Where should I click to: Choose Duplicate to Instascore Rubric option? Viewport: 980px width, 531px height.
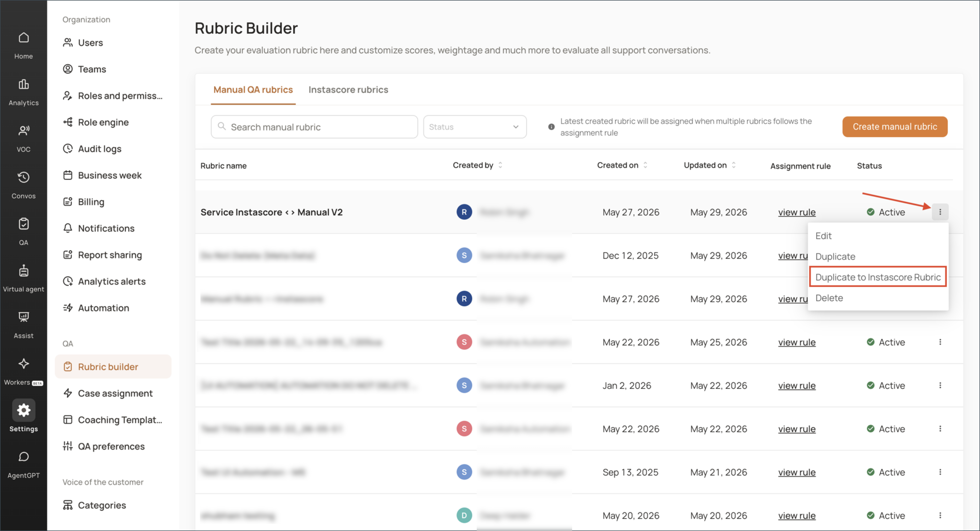tap(878, 277)
